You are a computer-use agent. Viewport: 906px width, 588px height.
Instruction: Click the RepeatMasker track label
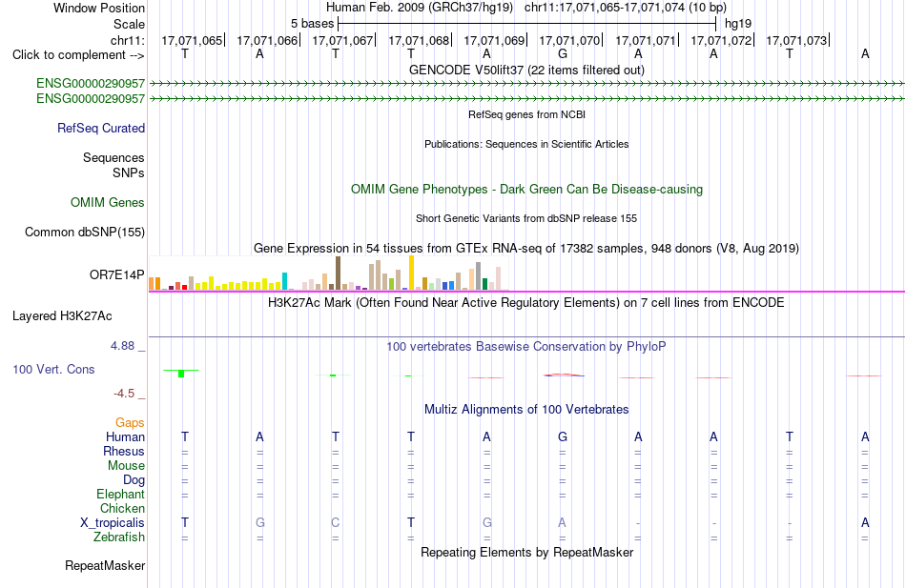click(x=105, y=566)
